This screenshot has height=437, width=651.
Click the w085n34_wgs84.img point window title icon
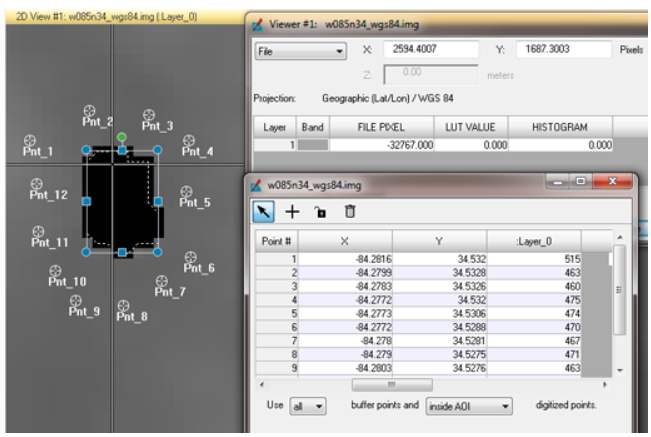coord(256,185)
